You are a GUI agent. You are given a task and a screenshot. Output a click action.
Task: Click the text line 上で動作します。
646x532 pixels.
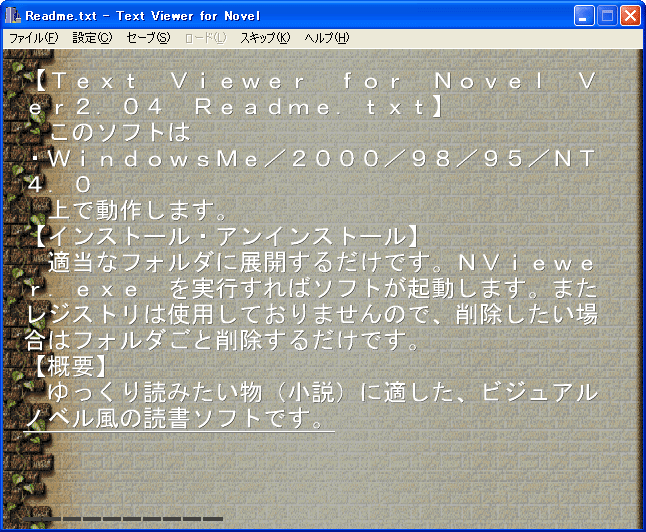click(138, 211)
